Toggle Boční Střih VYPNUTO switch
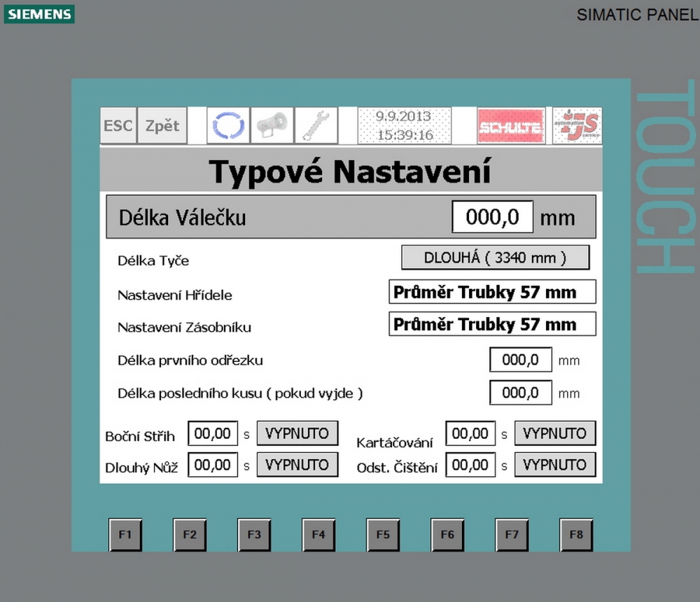This screenshot has width=700, height=602. [x=297, y=433]
